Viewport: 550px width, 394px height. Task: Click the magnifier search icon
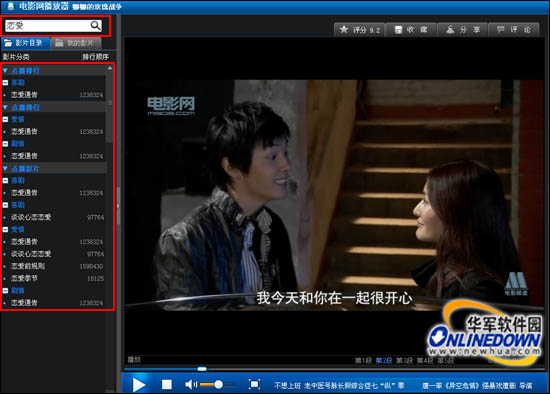[x=95, y=25]
